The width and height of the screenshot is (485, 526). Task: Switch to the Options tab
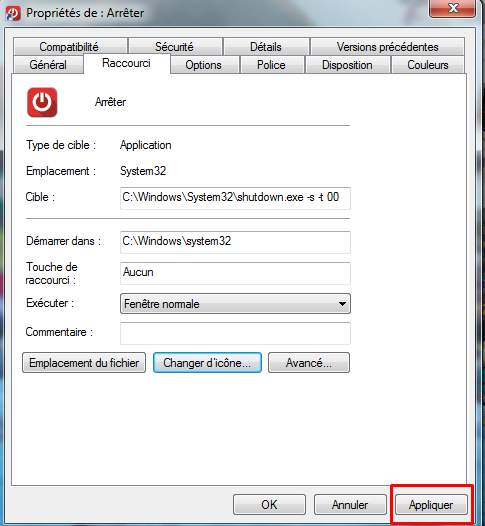(204, 65)
